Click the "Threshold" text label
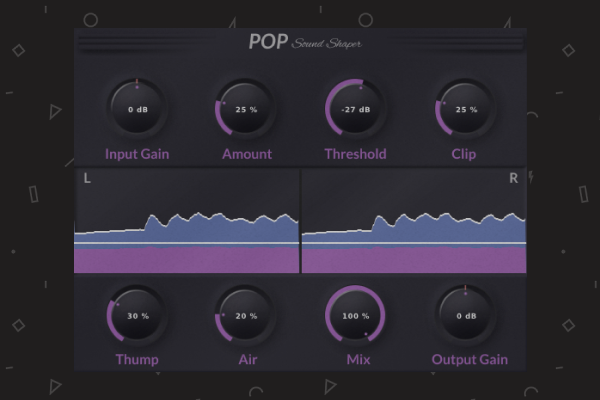Image resolution: width=600 pixels, height=400 pixels. click(x=355, y=154)
